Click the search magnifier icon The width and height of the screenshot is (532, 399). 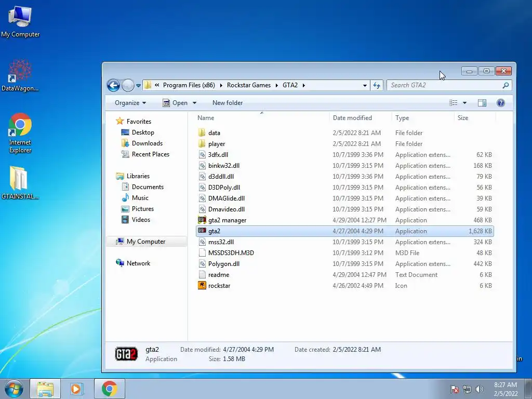506,85
